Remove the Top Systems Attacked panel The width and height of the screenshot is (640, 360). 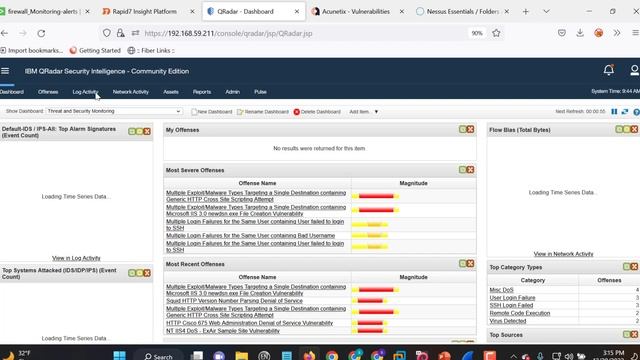[x=147, y=273]
